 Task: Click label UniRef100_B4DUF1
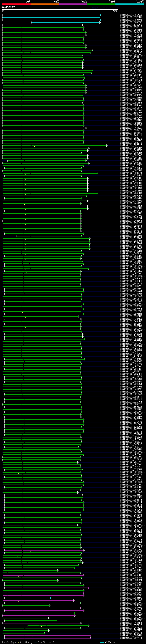(131, 281)
